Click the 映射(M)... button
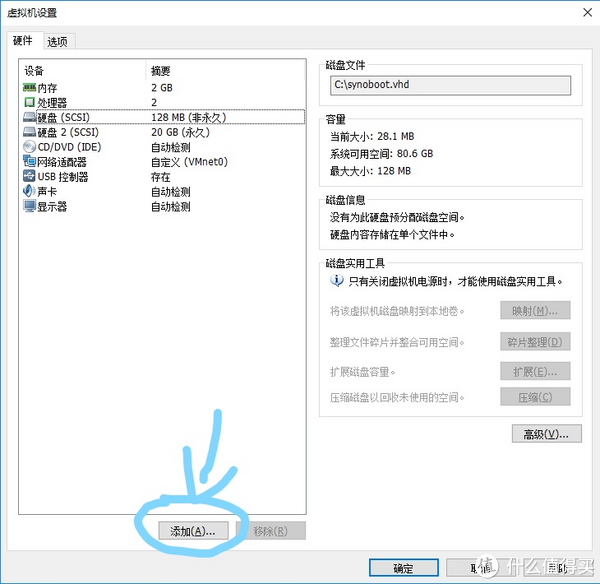Viewport: 600px width, 584px height. point(535,311)
